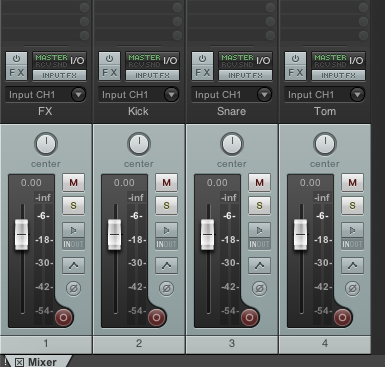Screen dimensions: 385x367
Task: Click IN/OUT record mode on Kick track
Action: pos(166,244)
